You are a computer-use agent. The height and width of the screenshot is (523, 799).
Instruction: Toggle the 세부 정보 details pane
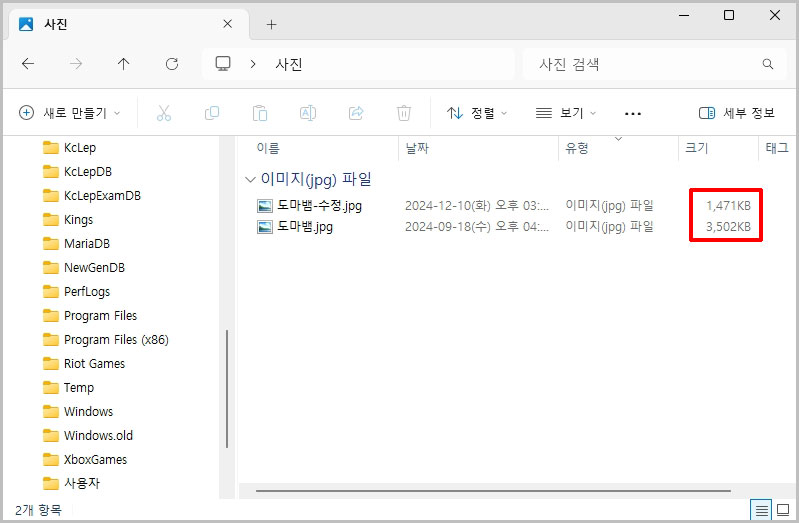click(737, 113)
